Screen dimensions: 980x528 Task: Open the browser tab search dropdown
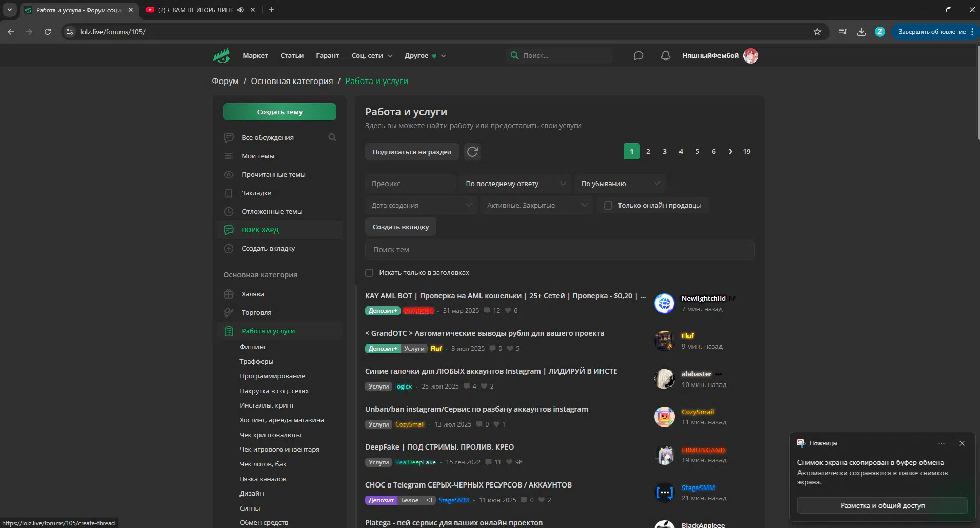click(x=9, y=10)
